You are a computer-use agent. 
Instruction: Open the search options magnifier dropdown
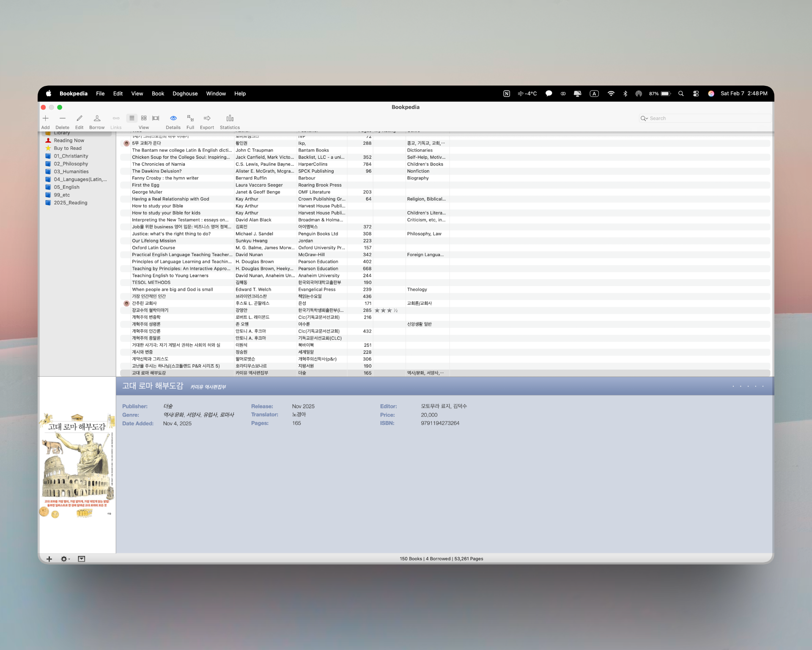coord(644,118)
